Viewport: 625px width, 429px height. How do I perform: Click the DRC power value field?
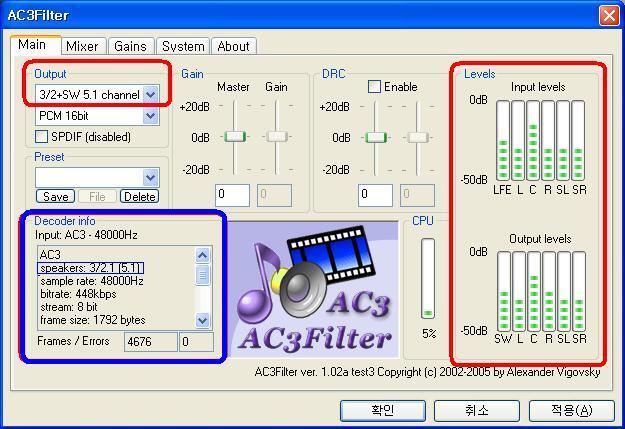coord(375,195)
